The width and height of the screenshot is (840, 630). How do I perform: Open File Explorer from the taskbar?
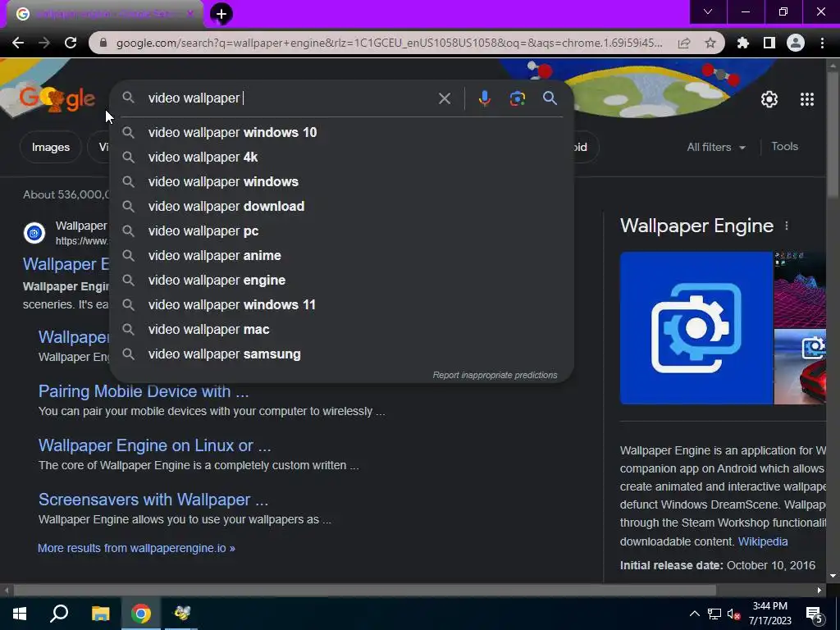tap(100, 614)
